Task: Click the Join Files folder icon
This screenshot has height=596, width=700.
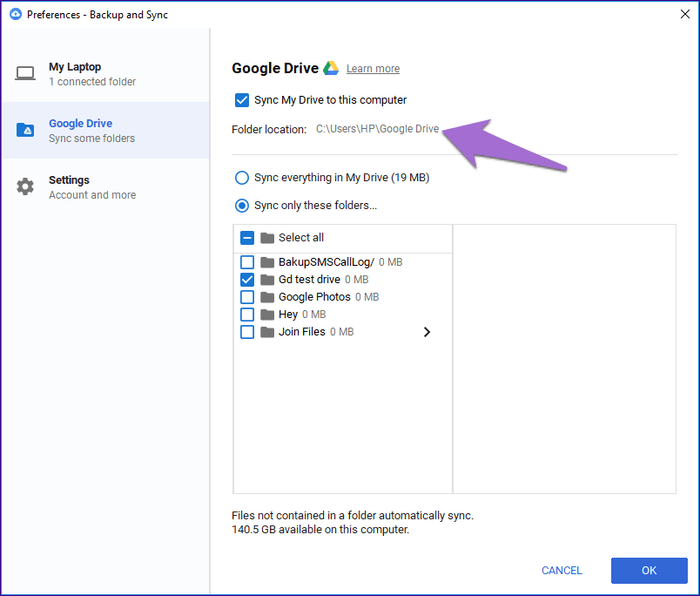Action: coord(267,332)
